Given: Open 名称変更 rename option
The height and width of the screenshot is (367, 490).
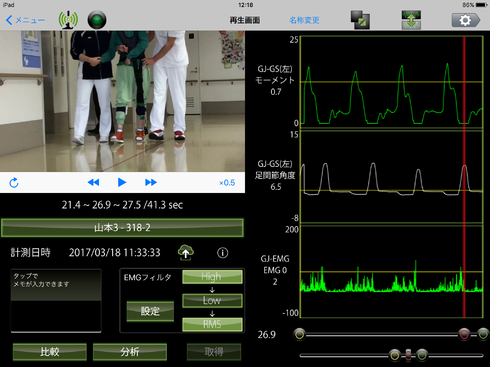Looking at the screenshot, I should pos(304,20).
